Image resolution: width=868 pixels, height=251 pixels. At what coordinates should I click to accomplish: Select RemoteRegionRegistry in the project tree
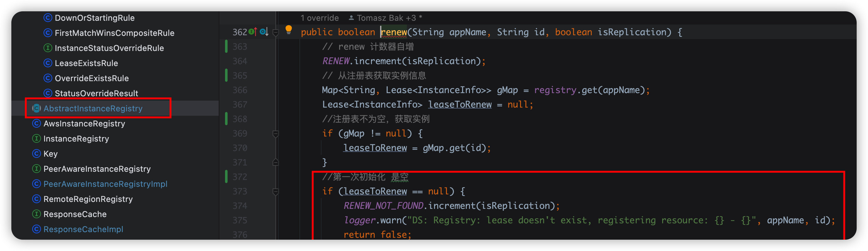(88, 199)
